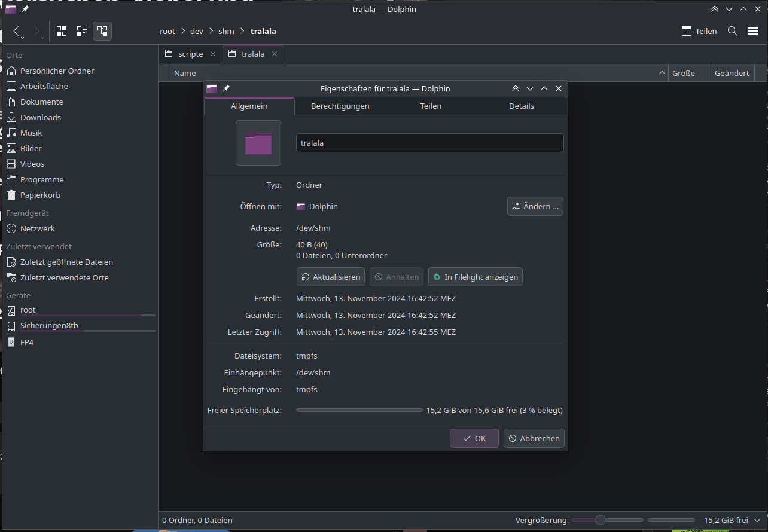
Task: Click the folder icon button in properties
Action: click(x=258, y=143)
